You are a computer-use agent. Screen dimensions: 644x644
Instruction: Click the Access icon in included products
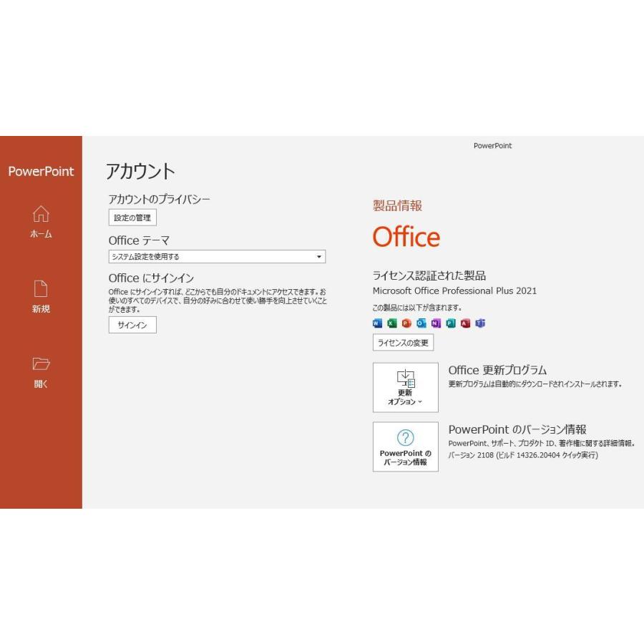(466, 323)
